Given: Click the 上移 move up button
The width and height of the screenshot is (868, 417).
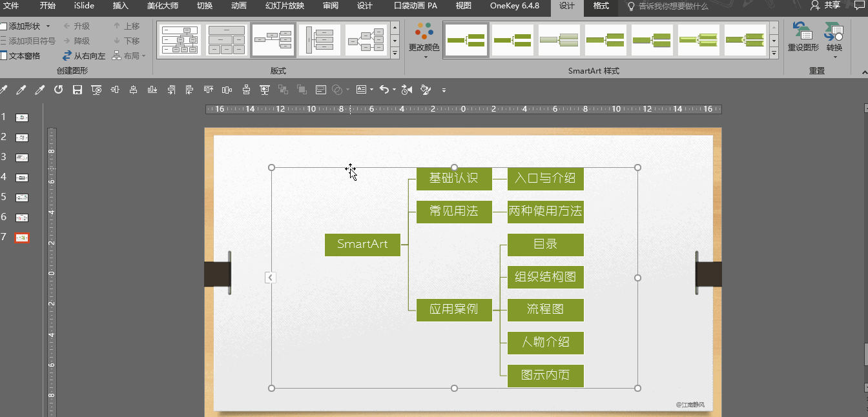Looking at the screenshot, I should pyautogui.click(x=127, y=26).
